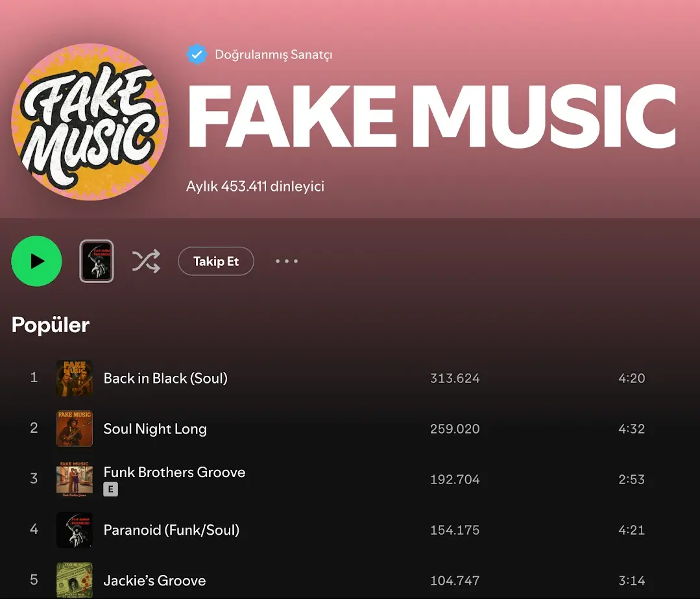Open the three-dot more options menu
700x599 pixels.
click(x=287, y=262)
